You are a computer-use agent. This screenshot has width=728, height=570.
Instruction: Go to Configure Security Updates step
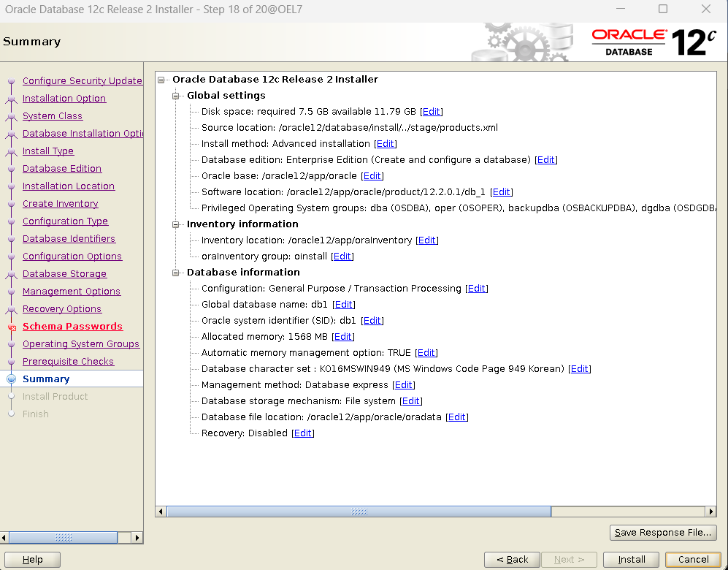tap(83, 81)
